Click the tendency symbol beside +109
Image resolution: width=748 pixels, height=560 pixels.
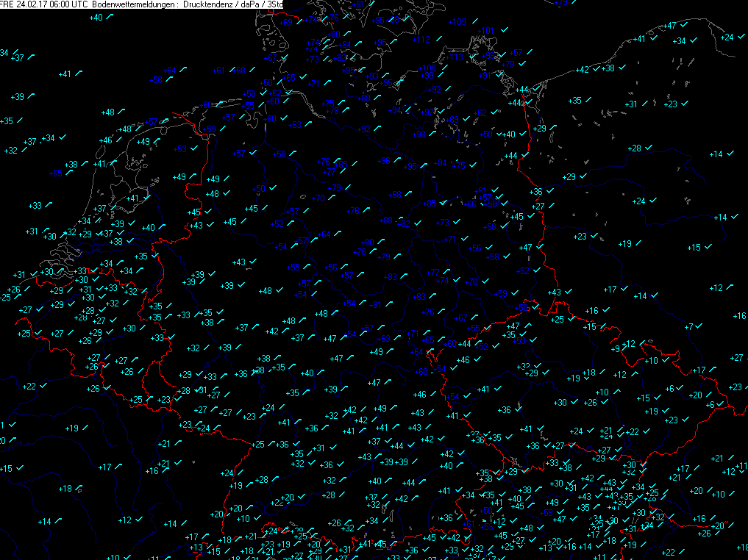click(x=475, y=21)
